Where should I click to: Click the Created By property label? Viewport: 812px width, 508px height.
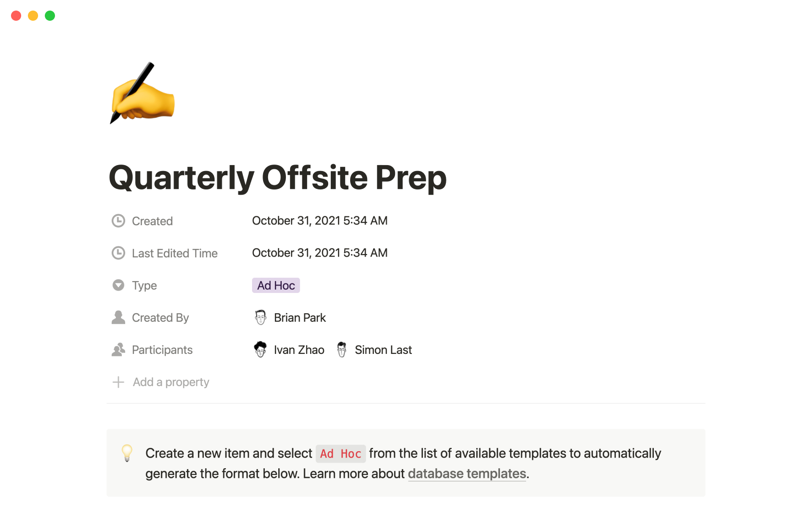pyautogui.click(x=160, y=317)
